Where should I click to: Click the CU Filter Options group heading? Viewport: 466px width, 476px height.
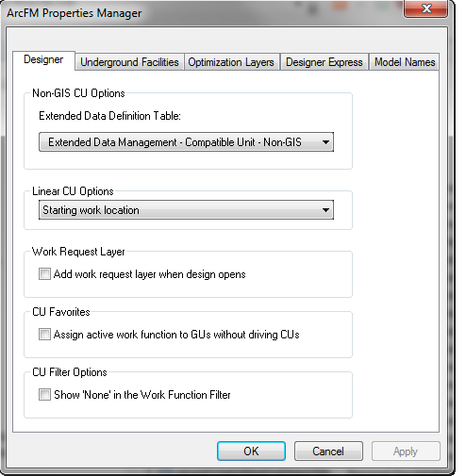pyautogui.click(x=70, y=372)
